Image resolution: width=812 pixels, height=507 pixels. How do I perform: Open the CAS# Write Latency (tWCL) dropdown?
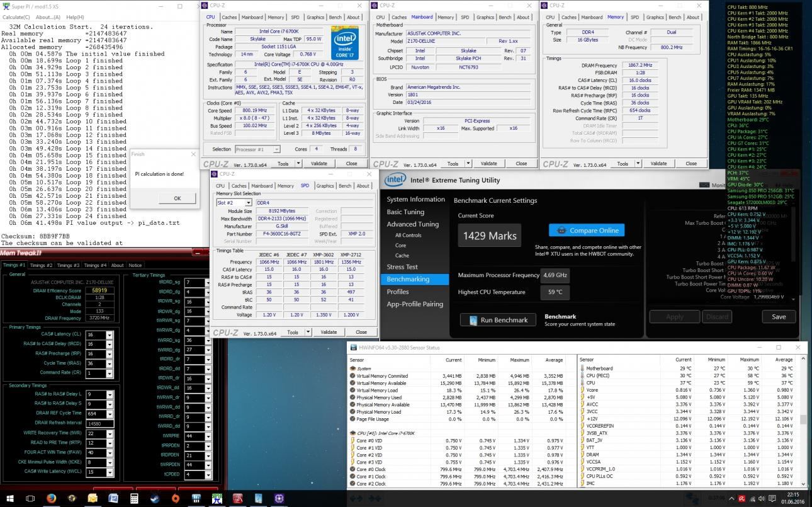[110, 472]
